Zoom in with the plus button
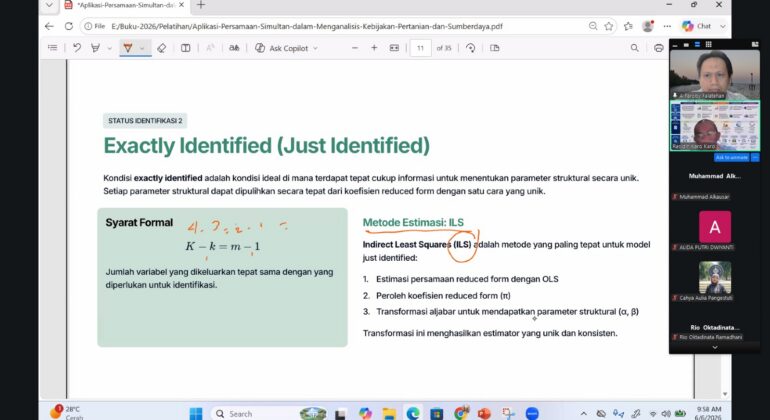770x420 pixels. [374, 48]
